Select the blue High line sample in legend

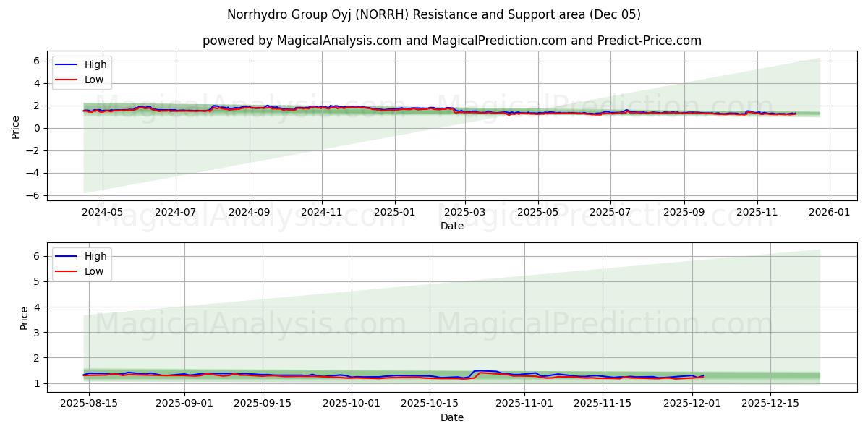click(67, 64)
